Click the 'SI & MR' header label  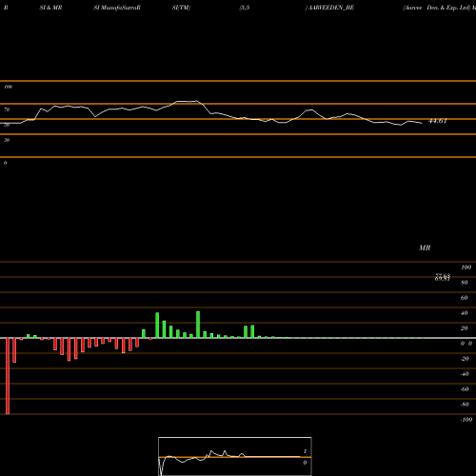click(x=50, y=8)
